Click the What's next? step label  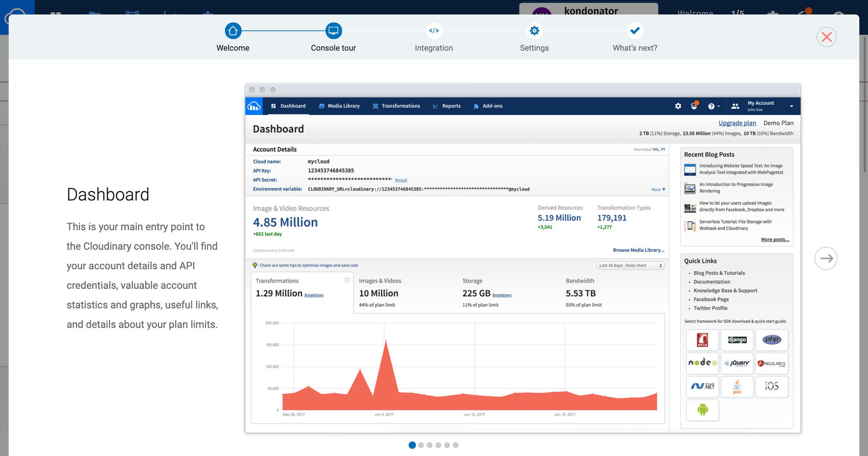[x=635, y=48]
